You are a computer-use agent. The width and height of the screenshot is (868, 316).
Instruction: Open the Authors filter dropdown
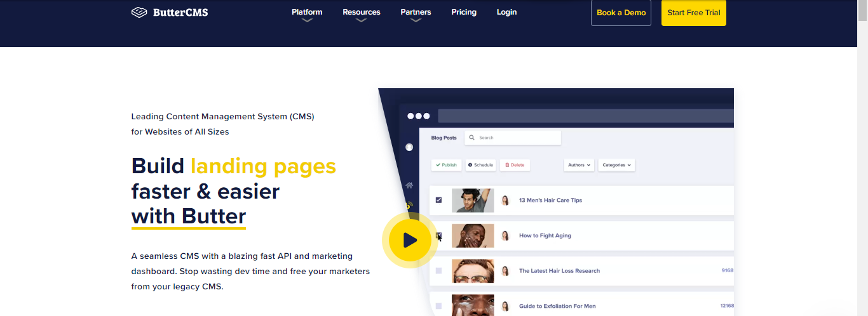click(x=579, y=165)
